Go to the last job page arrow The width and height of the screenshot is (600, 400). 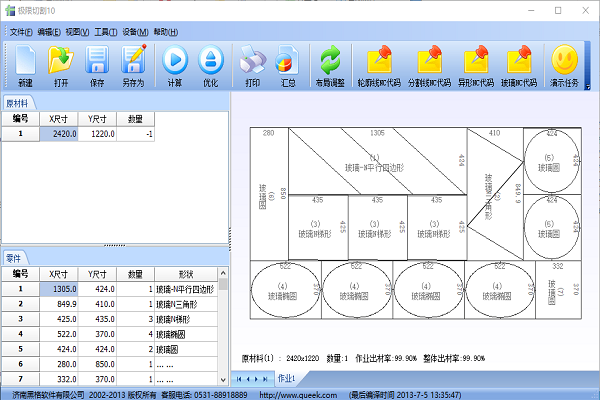click(x=265, y=379)
